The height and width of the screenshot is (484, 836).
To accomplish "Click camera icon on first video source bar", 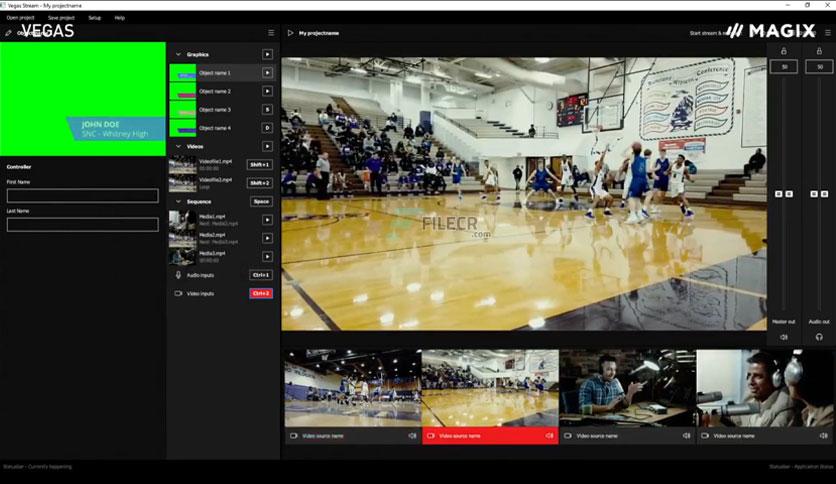I will tap(294, 436).
